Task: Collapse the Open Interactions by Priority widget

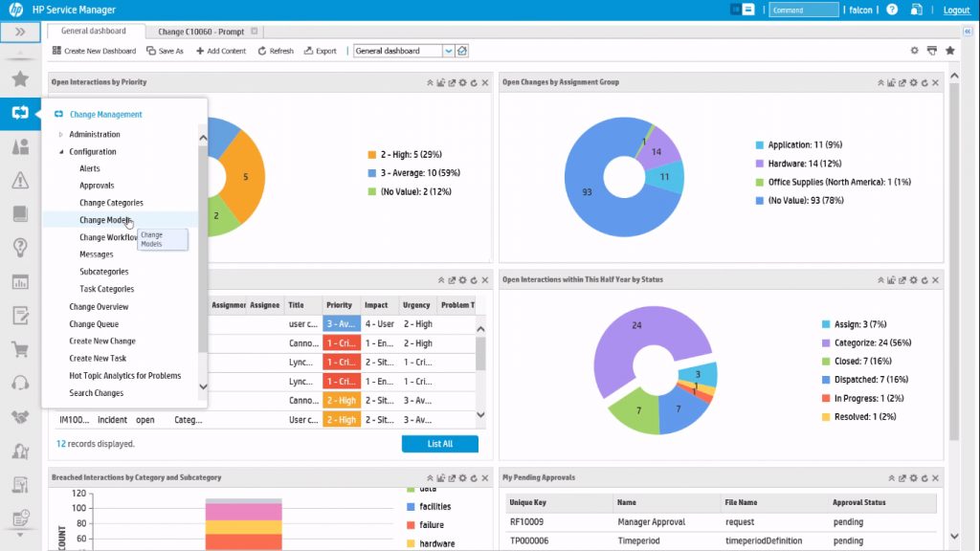Action: [429, 82]
